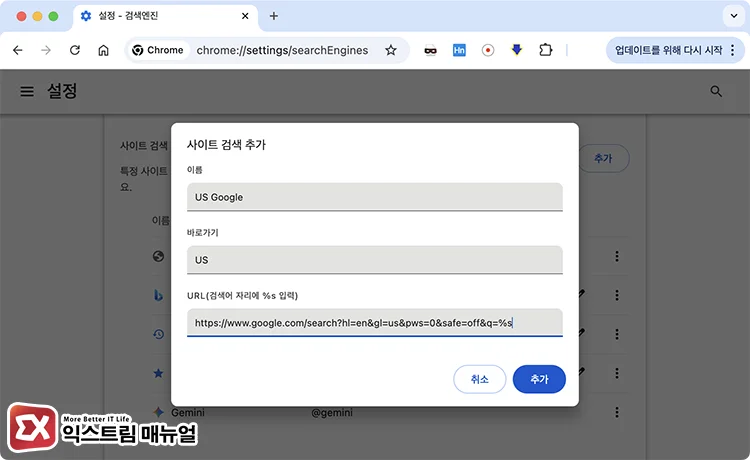Close the settings search engine tab
750x460 pixels.
245,16
